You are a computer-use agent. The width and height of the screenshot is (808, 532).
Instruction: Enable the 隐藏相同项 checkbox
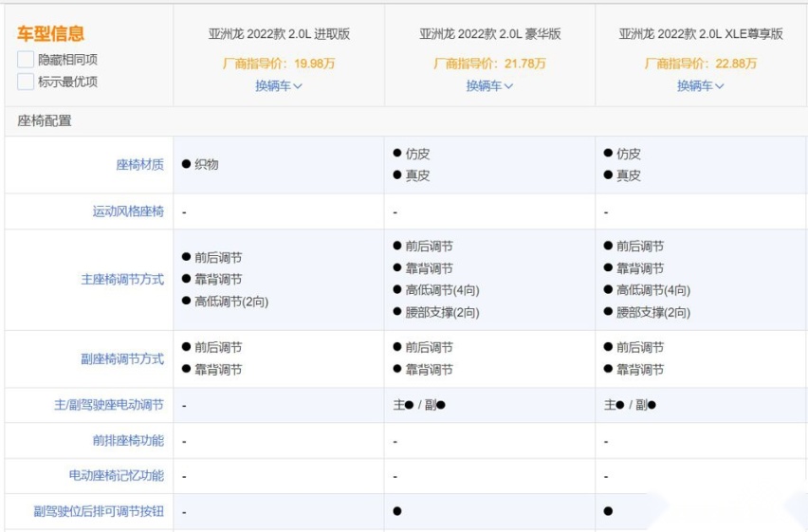click(x=26, y=60)
